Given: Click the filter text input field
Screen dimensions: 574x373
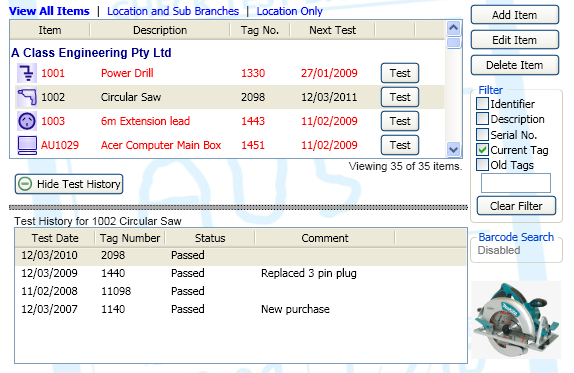Looking at the screenshot, I should click(516, 183).
